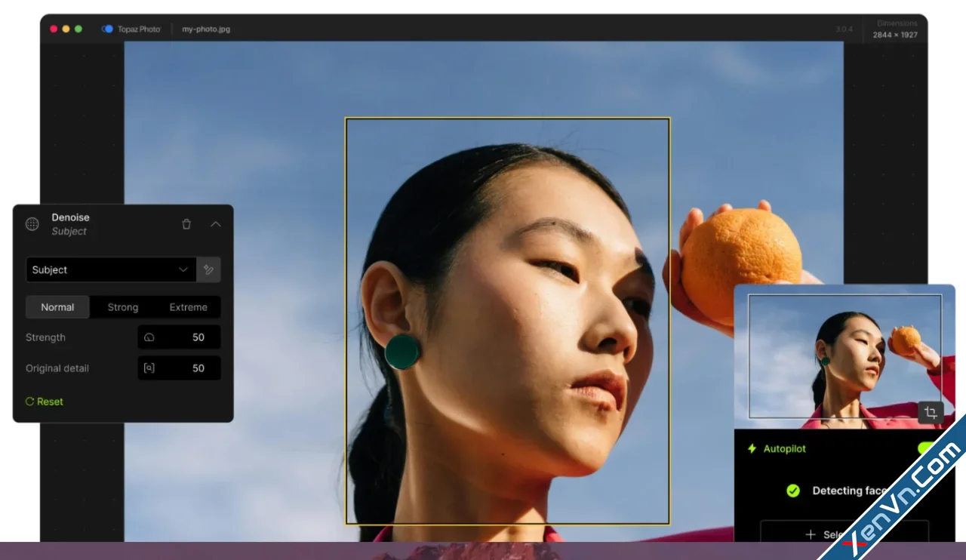Click the Autopilot label

coord(784,448)
